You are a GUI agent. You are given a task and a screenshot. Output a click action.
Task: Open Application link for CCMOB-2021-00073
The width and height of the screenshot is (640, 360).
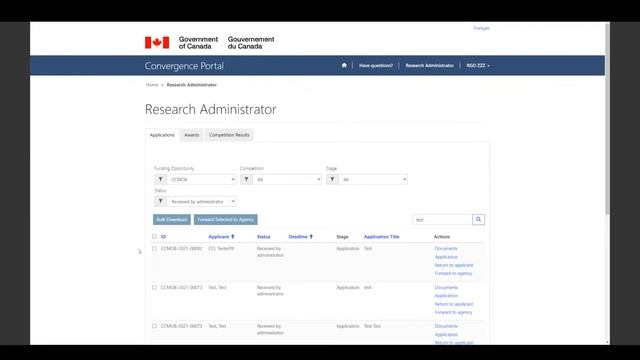point(446,296)
